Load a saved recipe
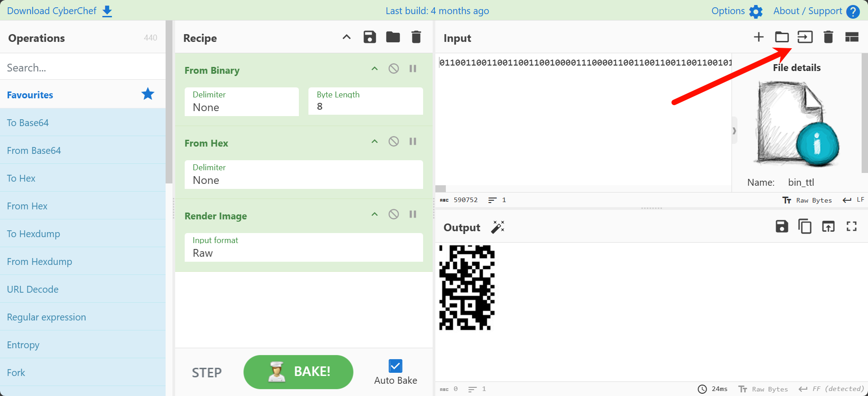 (x=393, y=37)
